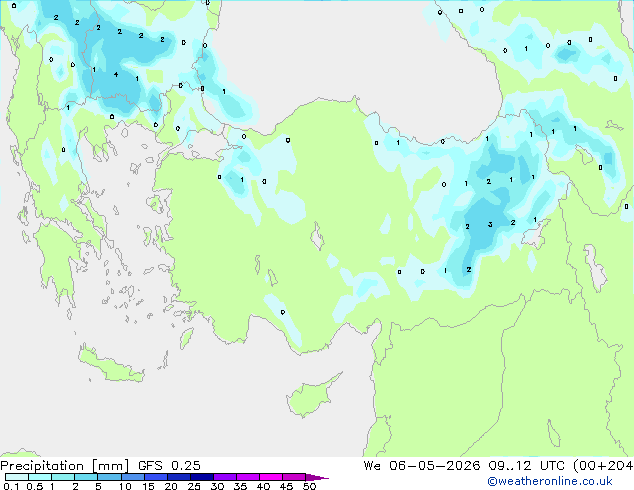Choose the 15–20 mm blue legend swatch
634x490 pixels.
point(156,477)
